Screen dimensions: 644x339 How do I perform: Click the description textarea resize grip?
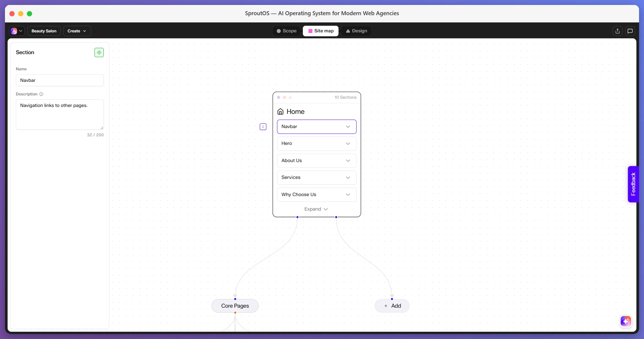pyautogui.click(x=102, y=128)
